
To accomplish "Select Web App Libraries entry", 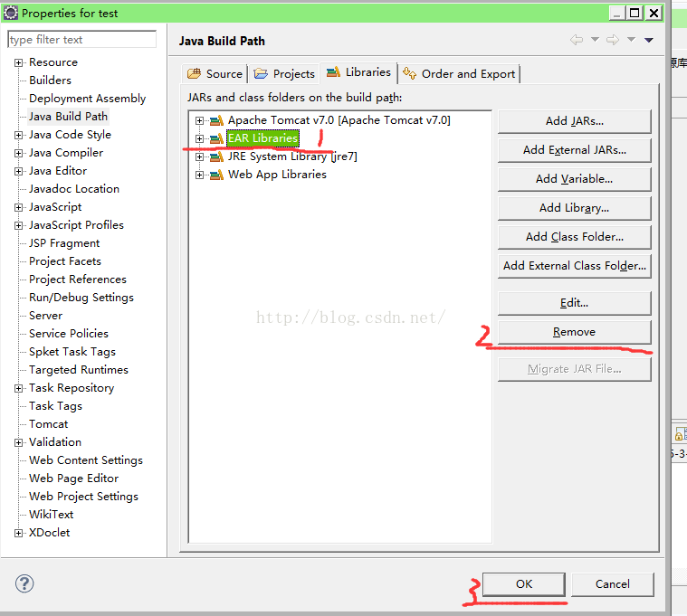I will pyautogui.click(x=277, y=175).
